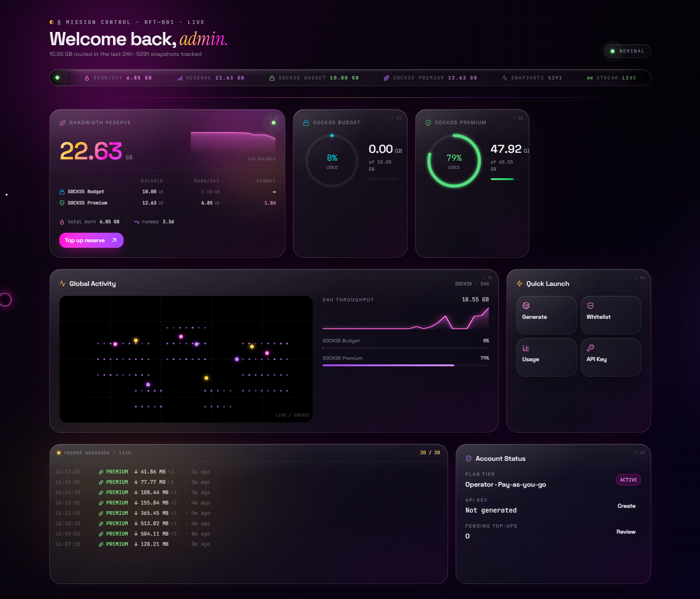Click the ACTIVE plan badge
This screenshot has height=599, width=700.
(x=629, y=480)
